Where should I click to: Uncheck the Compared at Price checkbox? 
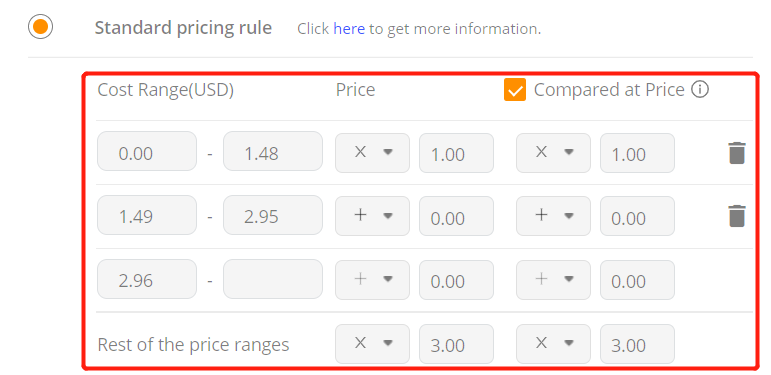tap(515, 89)
